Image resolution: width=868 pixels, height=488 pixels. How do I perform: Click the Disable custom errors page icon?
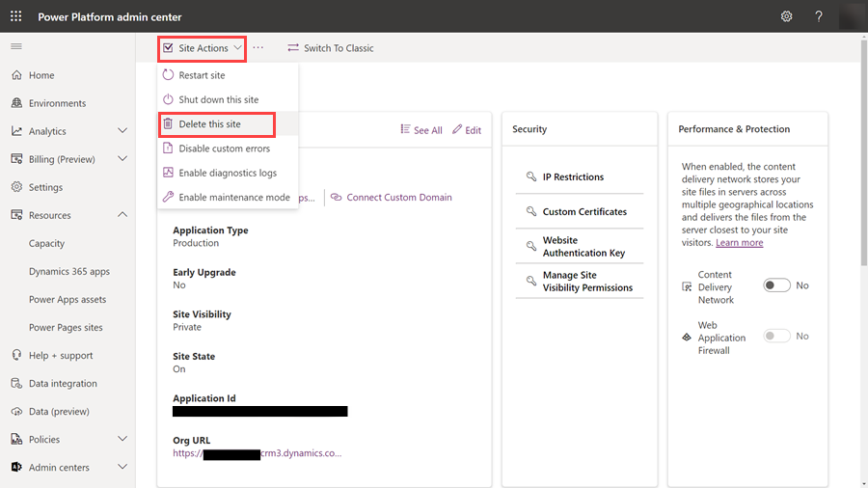[x=168, y=149]
